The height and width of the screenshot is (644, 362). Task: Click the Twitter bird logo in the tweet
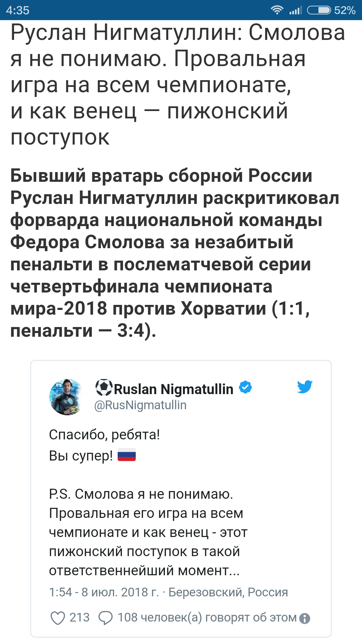pyautogui.click(x=305, y=387)
